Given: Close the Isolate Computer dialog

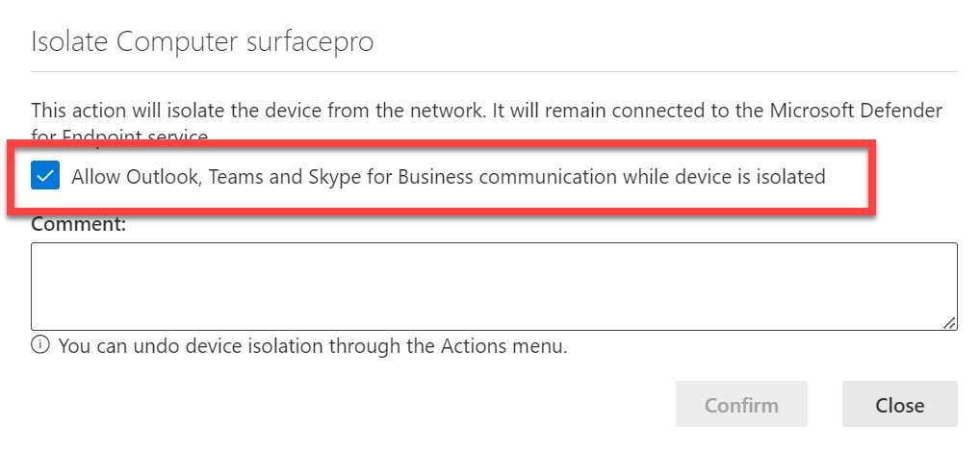Looking at the screenshot, I should pyautogui.click(x=899, y=405).
